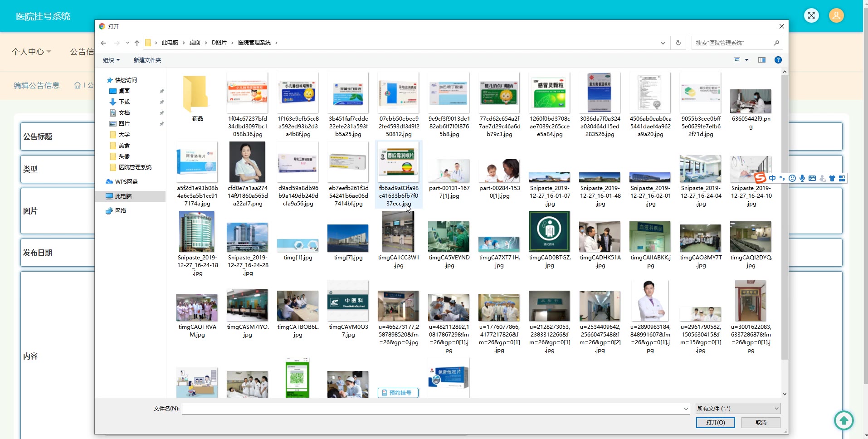Screen dimensions: 868x439
Task: Open the Sogou emoji panel
Action: pos(792,178)
